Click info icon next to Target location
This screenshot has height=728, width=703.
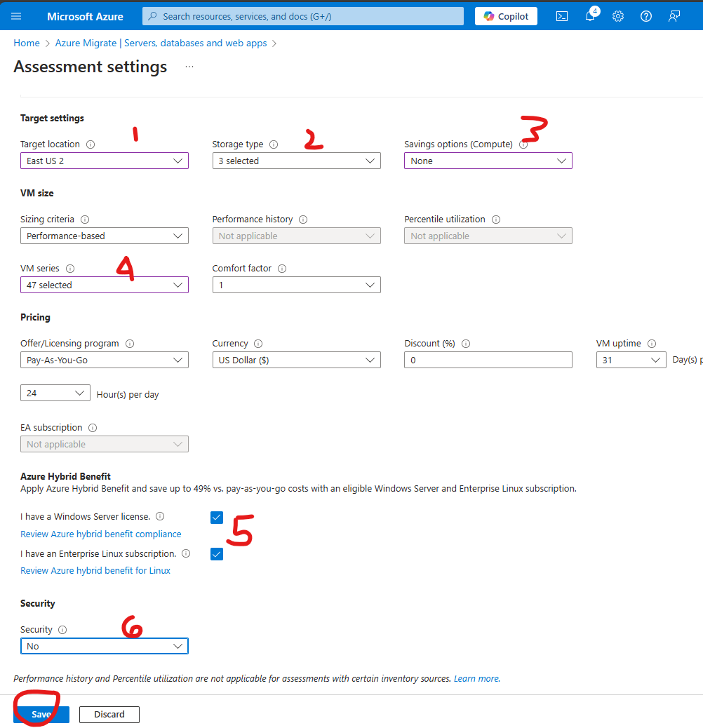(91, 144)
